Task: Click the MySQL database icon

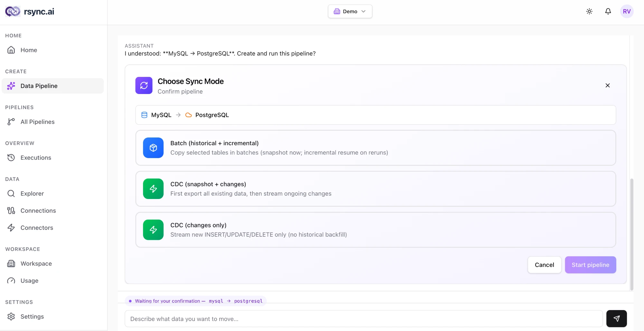Action: pyautogui.click(x=144, y=115)
